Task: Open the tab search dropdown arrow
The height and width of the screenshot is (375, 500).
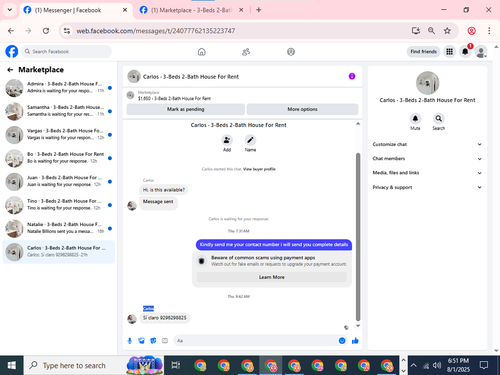Action: coord(10,10)
